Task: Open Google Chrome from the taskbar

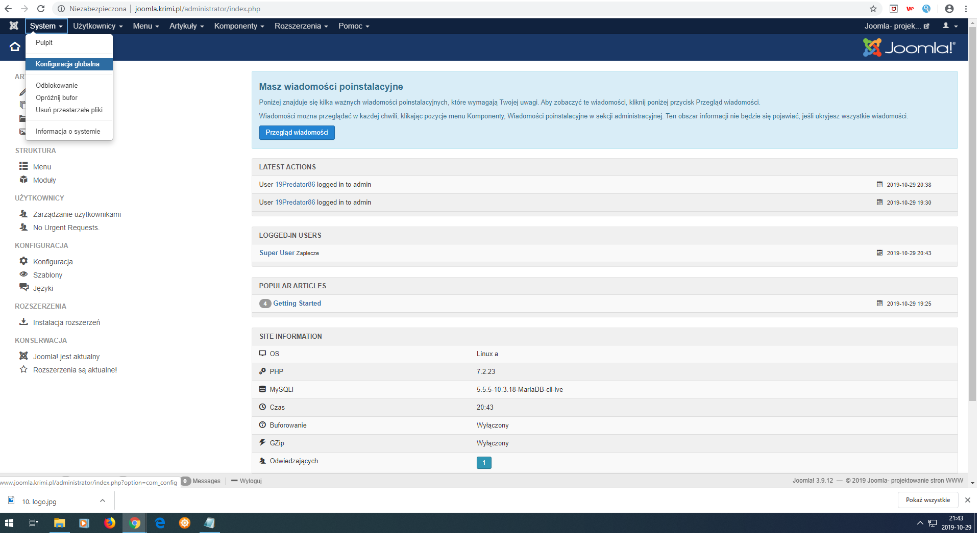Action: [135, 523]
